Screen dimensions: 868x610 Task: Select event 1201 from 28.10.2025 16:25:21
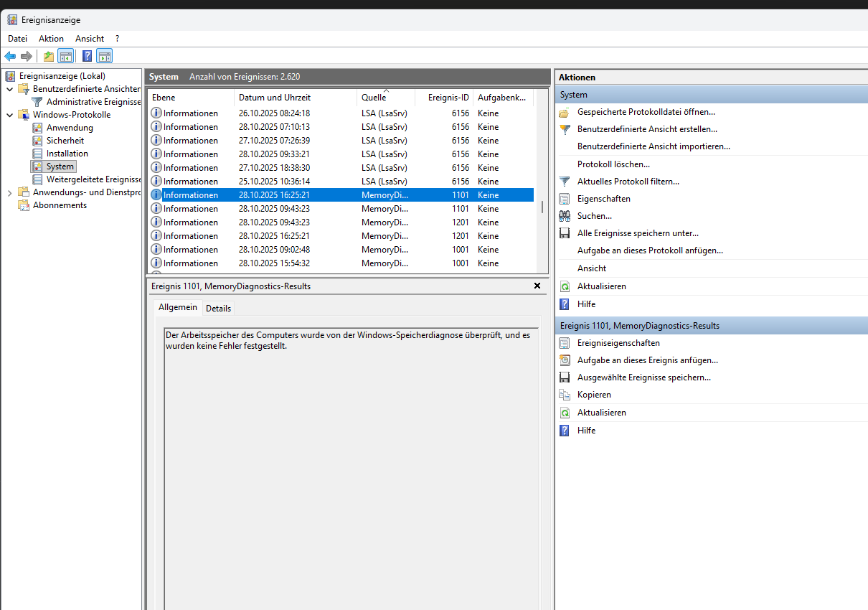point(341,236)
